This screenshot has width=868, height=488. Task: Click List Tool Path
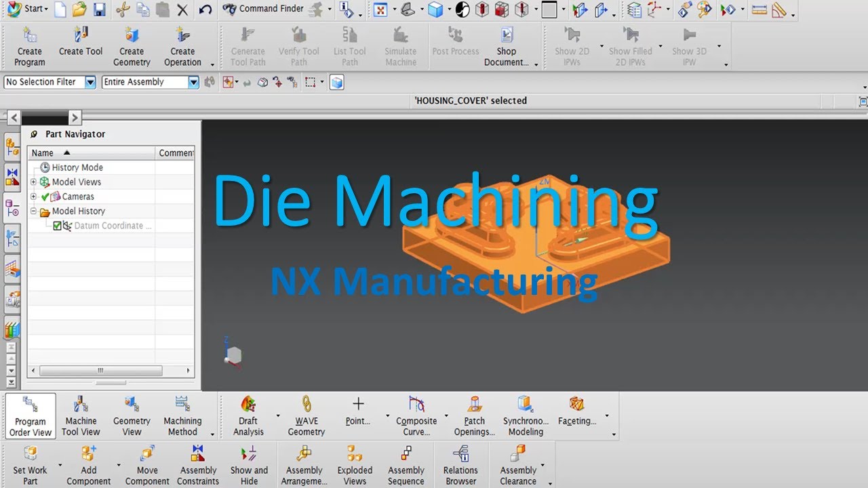click(350, 46)
